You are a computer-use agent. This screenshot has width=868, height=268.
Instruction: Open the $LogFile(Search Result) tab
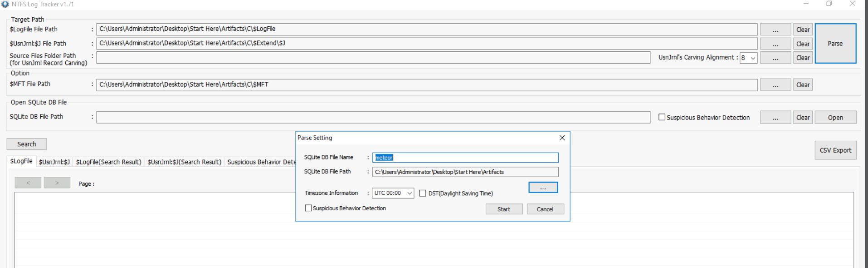(108, 162)
